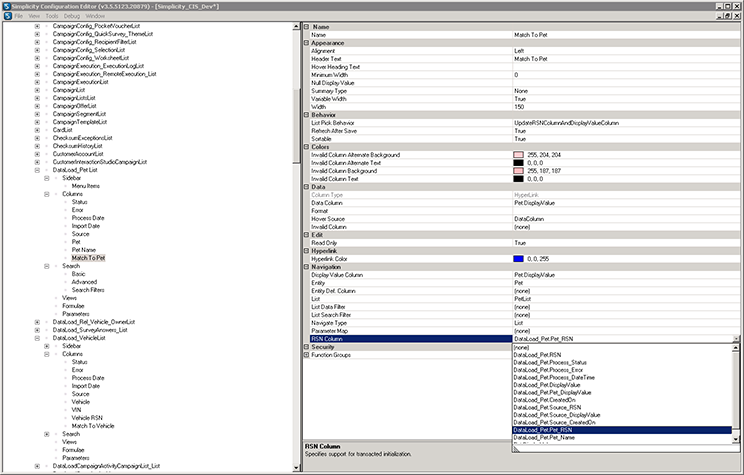Open the Debug menu
The image size is (744, 475).
pos(72,16)
